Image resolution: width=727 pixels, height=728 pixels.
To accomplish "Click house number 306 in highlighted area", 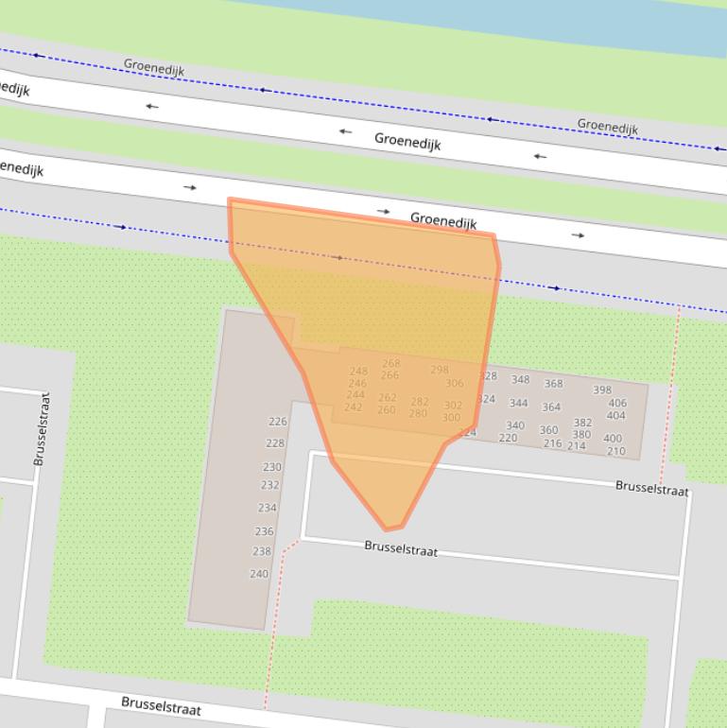I will pyautogui.click(x=455, y=383).
